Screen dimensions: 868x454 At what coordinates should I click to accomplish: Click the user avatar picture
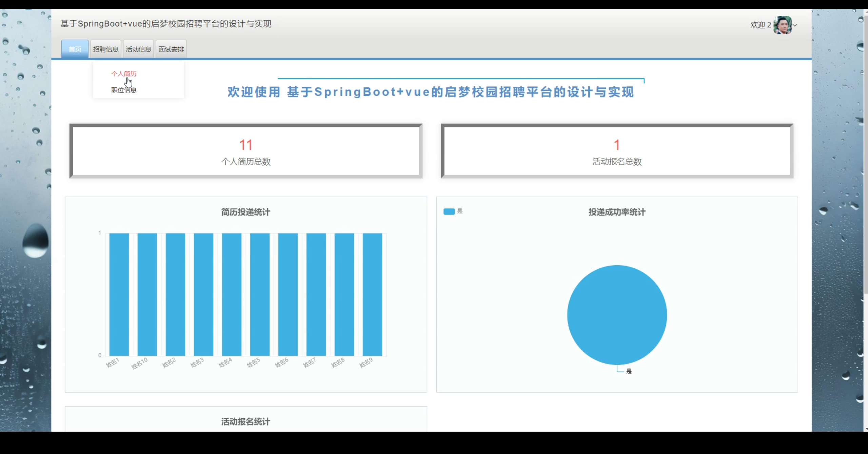pyautogui.click(x=782, y=25)
